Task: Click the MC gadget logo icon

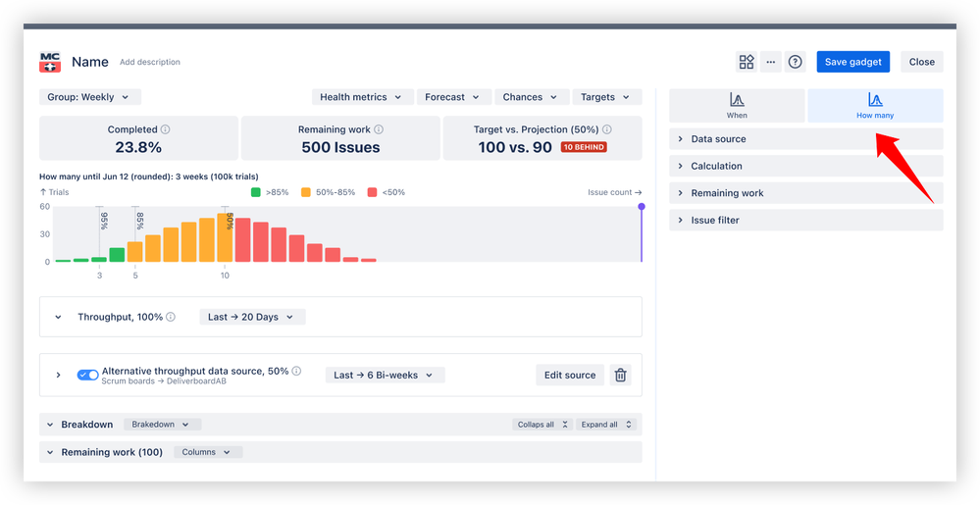Action: pos(50,62)
